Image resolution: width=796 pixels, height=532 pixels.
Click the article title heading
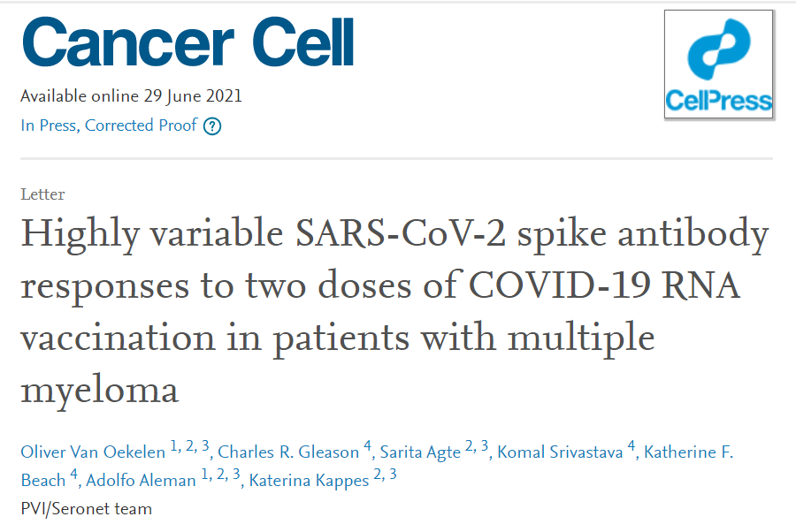(x=394, y=311)
